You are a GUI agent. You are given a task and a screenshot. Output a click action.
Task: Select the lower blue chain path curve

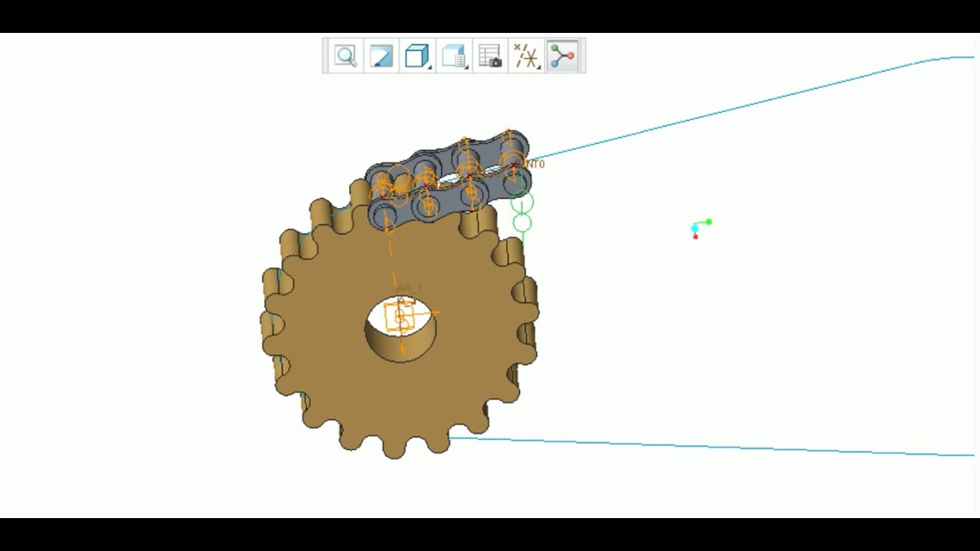[712, 447]
